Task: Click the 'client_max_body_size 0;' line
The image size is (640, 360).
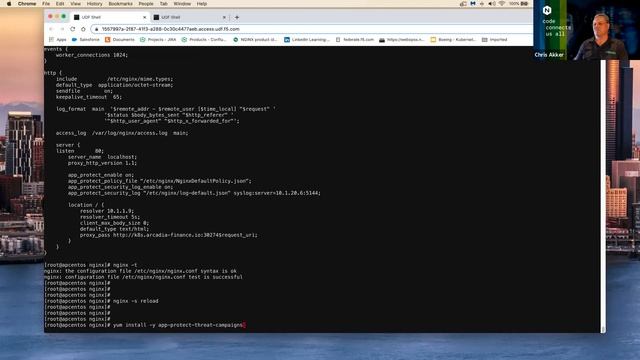Action: coord(114,223)
